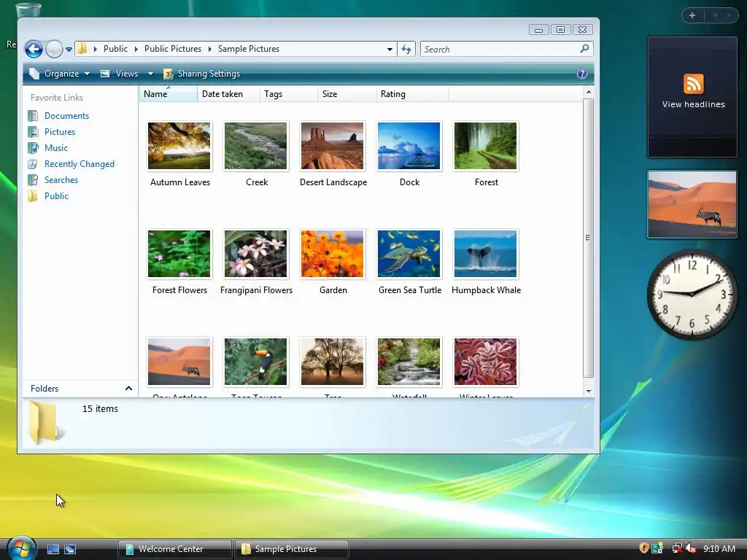Select the Frangipani Flowers thumbnail

(256, 254)
